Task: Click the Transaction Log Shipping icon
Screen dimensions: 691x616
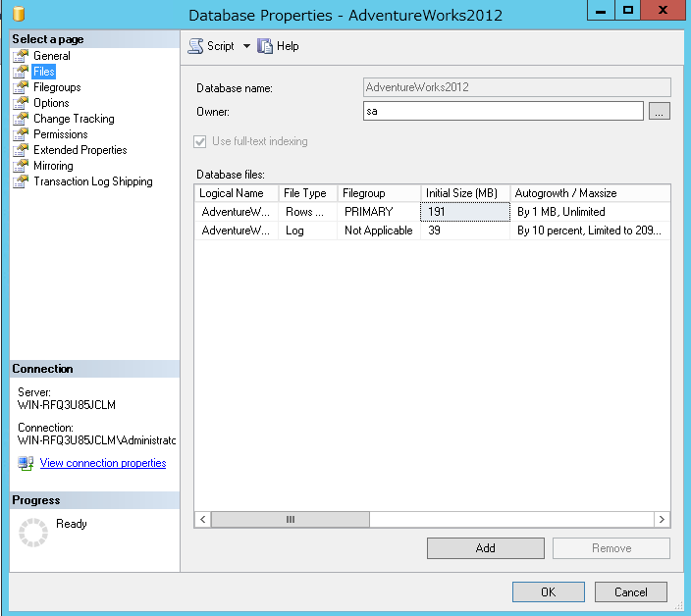Action: pyautogui.click(x=21, y=181)
